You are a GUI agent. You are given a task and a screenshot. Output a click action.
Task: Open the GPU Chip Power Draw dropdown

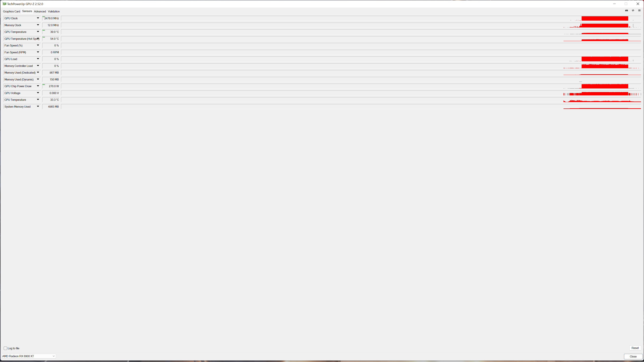click(38, 86)
